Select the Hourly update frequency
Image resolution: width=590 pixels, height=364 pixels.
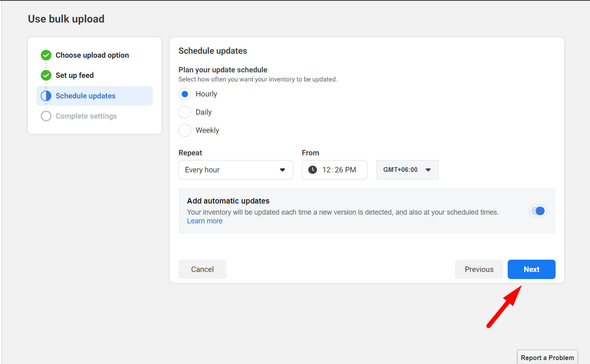[185, 94]
